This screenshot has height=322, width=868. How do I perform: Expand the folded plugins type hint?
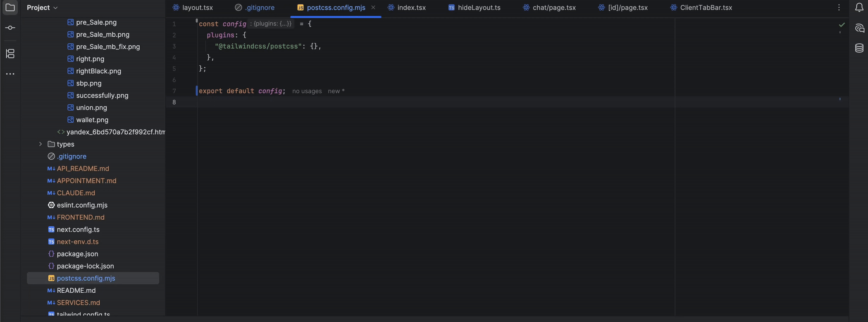tap(272, 24)
